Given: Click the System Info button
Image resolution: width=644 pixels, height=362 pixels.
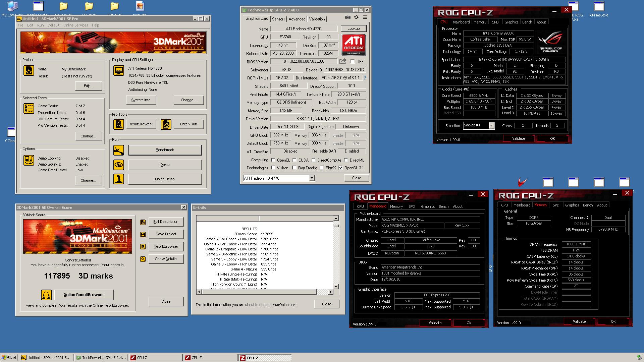Looking at the screenshot, I should point(141,100).
